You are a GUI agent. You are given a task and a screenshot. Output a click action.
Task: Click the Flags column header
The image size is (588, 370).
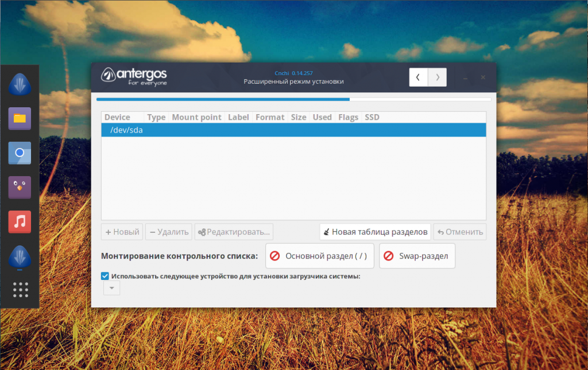click(348, 117)
